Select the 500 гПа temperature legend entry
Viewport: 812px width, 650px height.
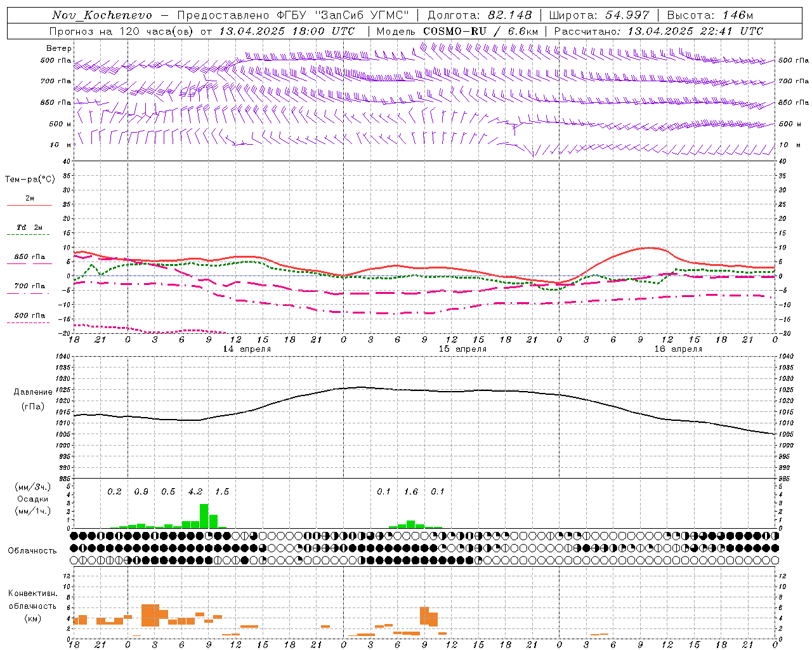30,315
